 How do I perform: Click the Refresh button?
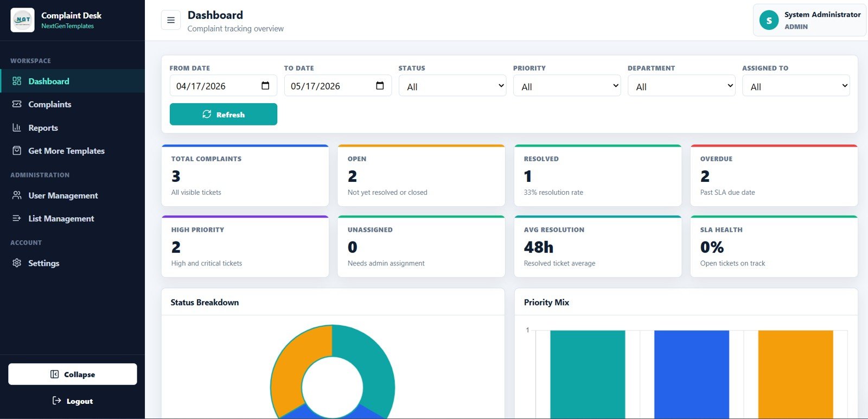click(224, 114)
